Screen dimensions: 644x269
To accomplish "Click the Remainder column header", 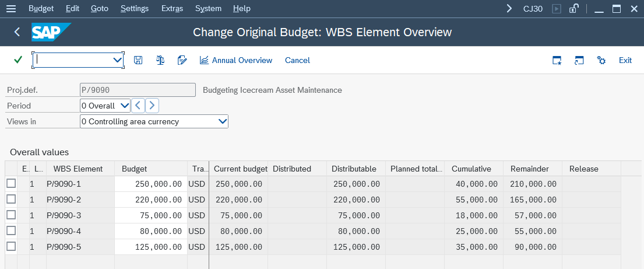I will [x=532, y=169].
